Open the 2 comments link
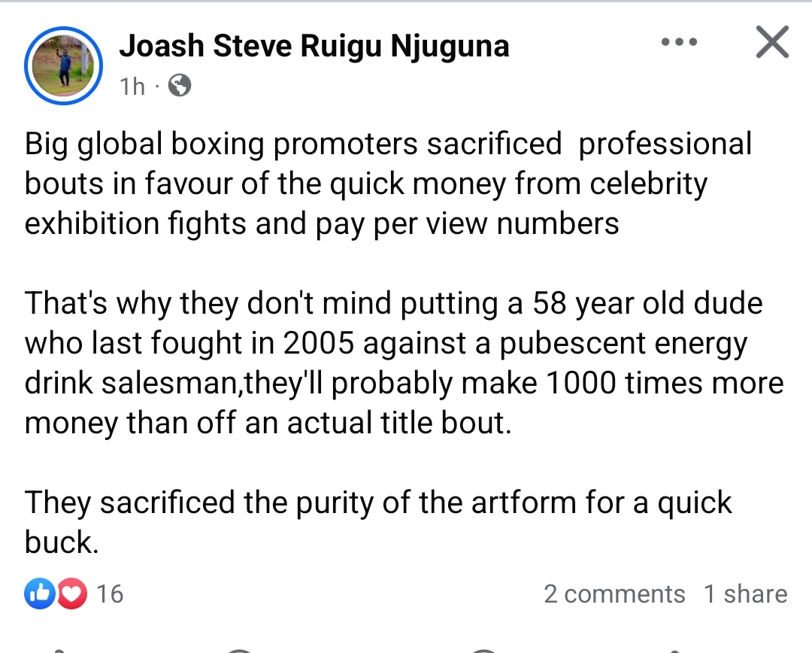This screenshot has width=812, height=653. point(614,594)
